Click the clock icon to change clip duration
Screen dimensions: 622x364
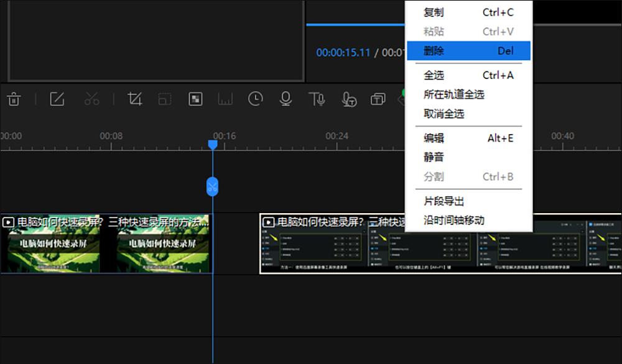point(255,99)
